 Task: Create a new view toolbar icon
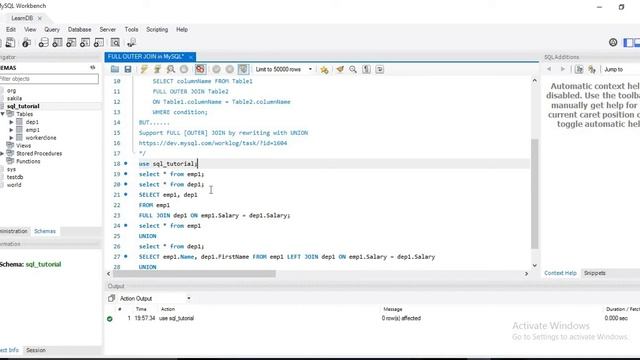[x=71, y=42]
